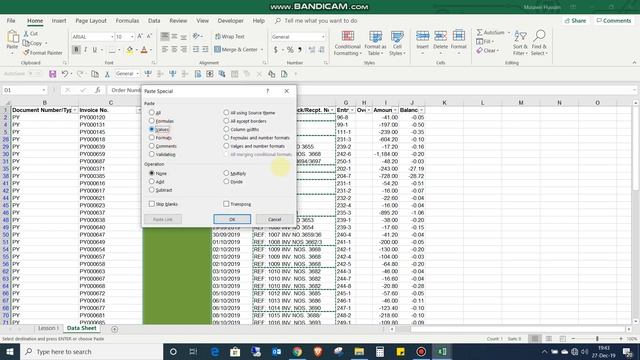Confirm Paste Special with OK
Image resolution: width=640 pixels, height=360 pixels.
232,219
